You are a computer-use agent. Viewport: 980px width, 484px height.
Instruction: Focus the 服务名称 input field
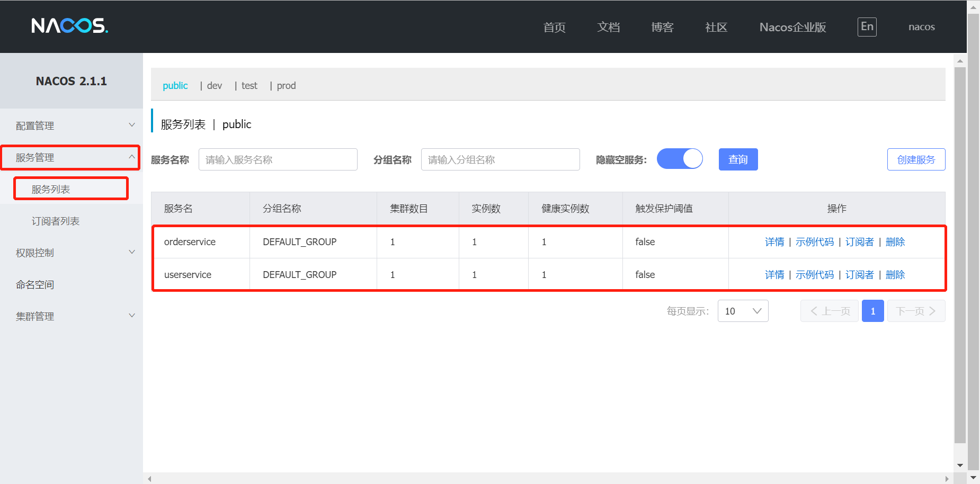[278, 159]
